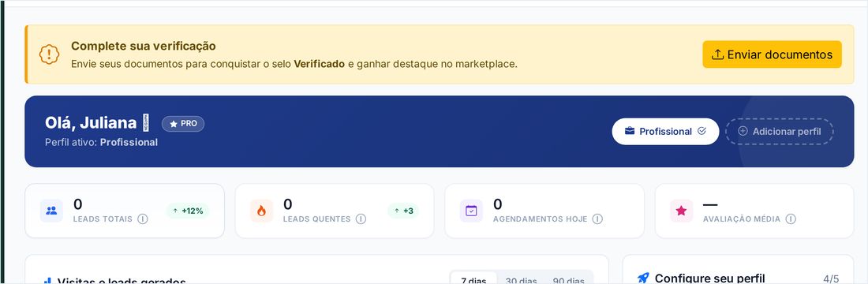
Task: Click the 4/5 profile progress counter
Action: click(x=831, y=278)
